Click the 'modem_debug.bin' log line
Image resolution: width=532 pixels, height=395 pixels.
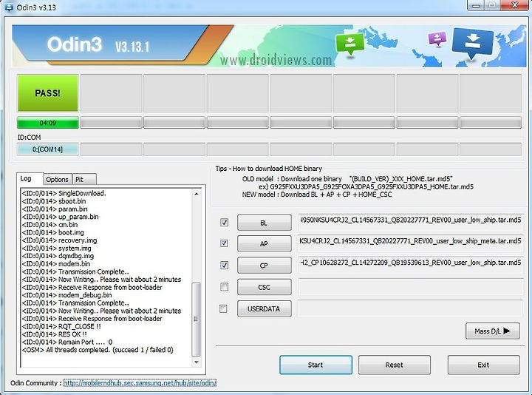[66, 295]
